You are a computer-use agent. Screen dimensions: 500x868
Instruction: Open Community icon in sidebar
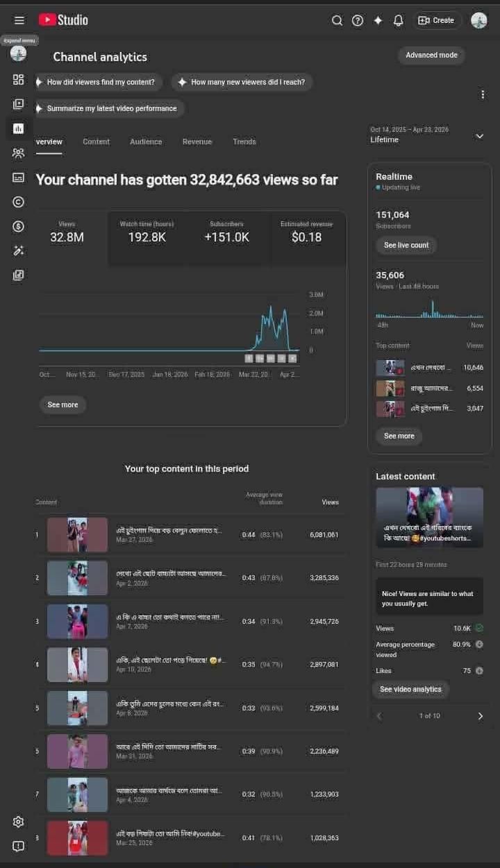coord(19,153)
